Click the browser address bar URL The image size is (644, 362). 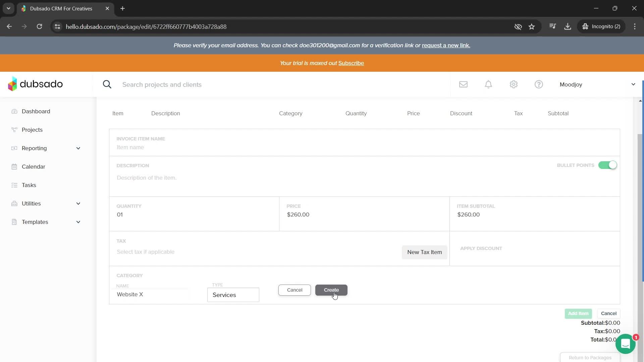pos(146,26)
